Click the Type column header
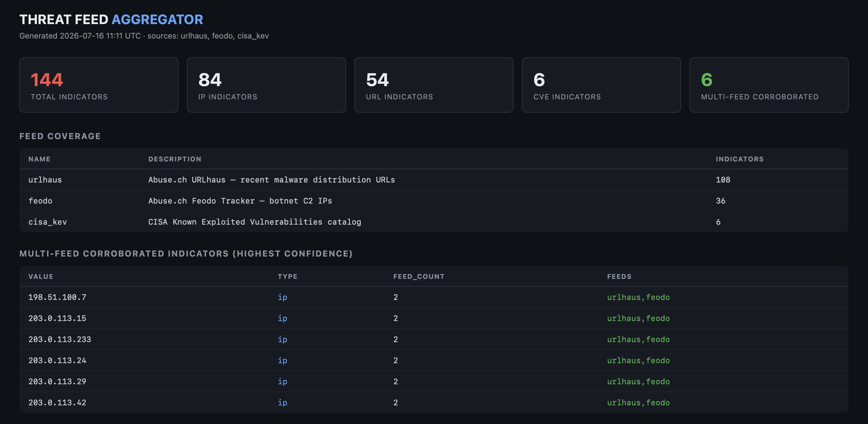The height and width of the screenshot is (424, 868). [x=288, y=276]
